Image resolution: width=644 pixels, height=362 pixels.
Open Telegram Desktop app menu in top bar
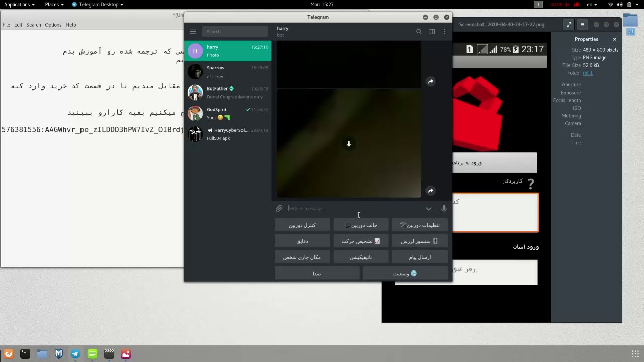point(98,4)
